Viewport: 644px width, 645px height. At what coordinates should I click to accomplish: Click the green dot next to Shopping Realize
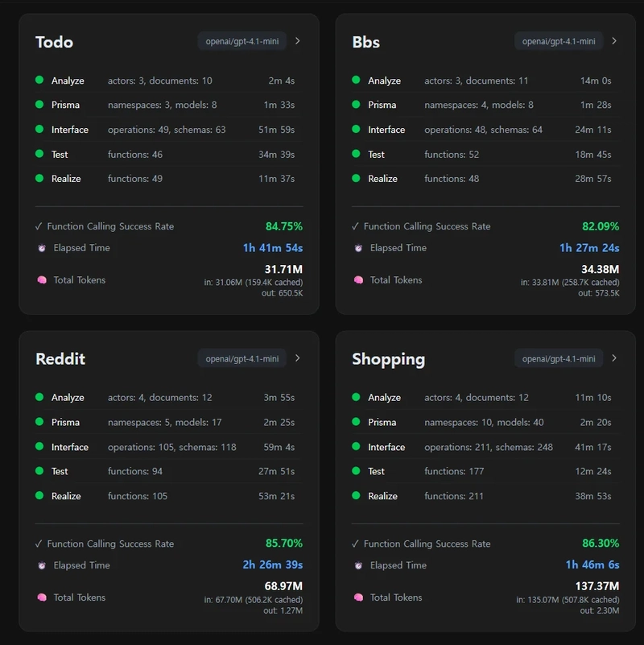(356, 496)
